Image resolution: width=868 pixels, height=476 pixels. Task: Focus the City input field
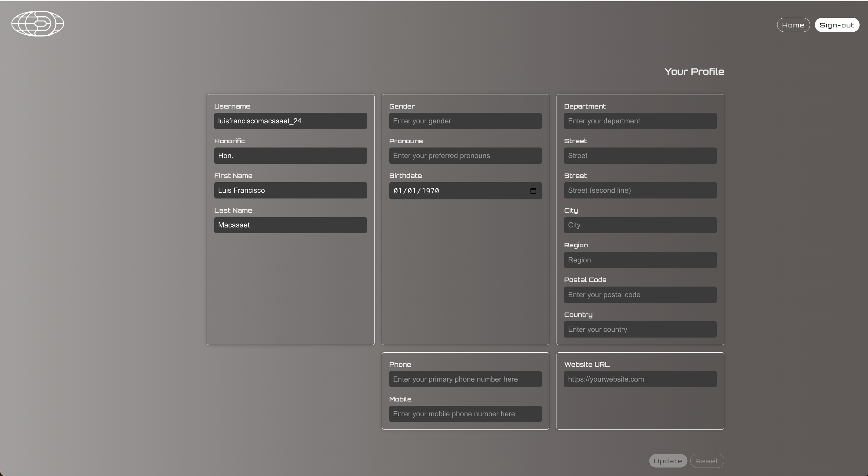coord(640,225)
